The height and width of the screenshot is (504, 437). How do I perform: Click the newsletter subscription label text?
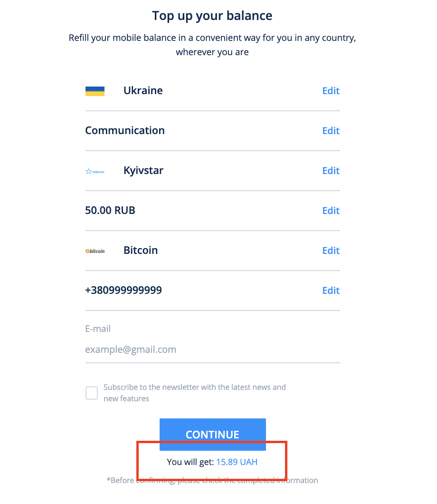point(195,393)
